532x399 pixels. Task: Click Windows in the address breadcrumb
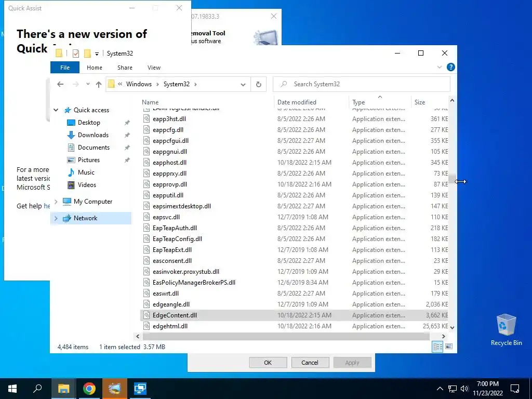pyautogui.click(x=139, y=84)
